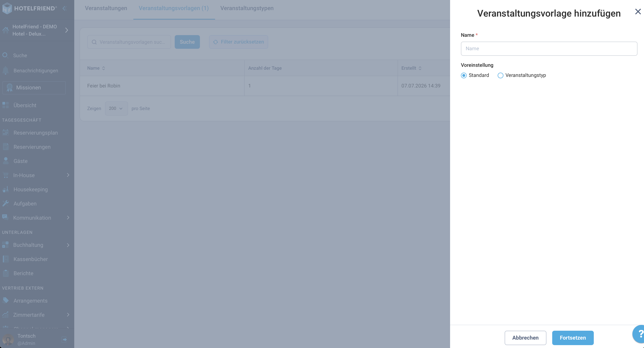
Task: Select the Standard radio option
Action: 464,75
